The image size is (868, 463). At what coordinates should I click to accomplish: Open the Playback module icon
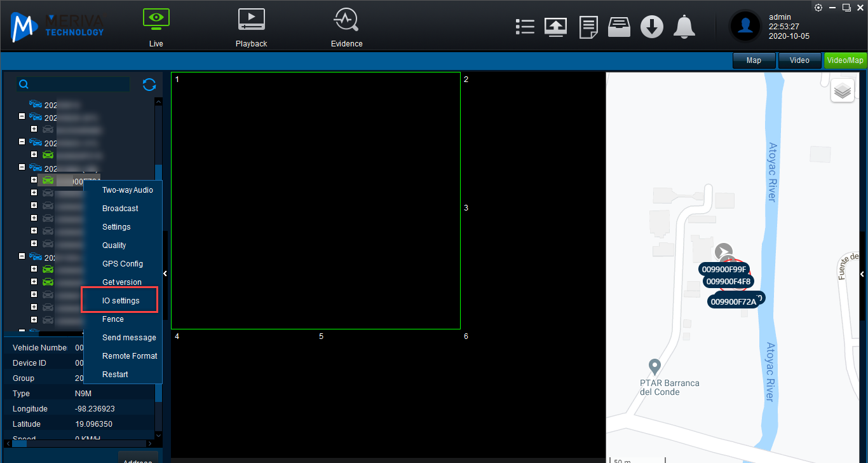click(251, 21)
